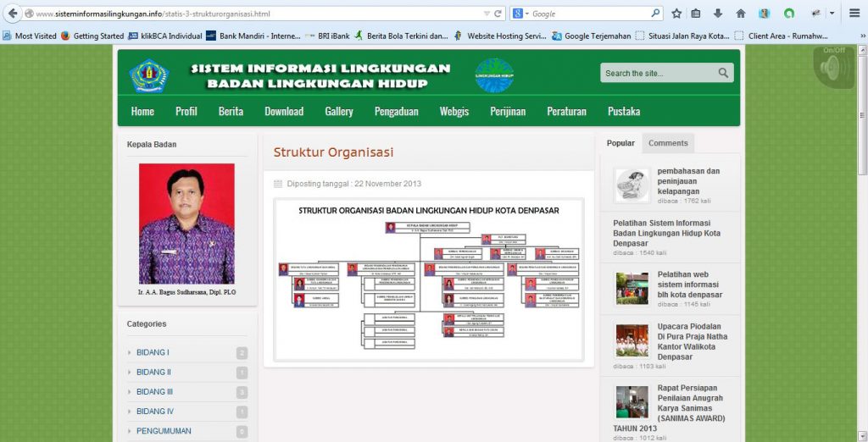Screen dimensions: 868x442
Task: Switch to the Comments tab
Action: pyautogui.click(x=668, y=143)
